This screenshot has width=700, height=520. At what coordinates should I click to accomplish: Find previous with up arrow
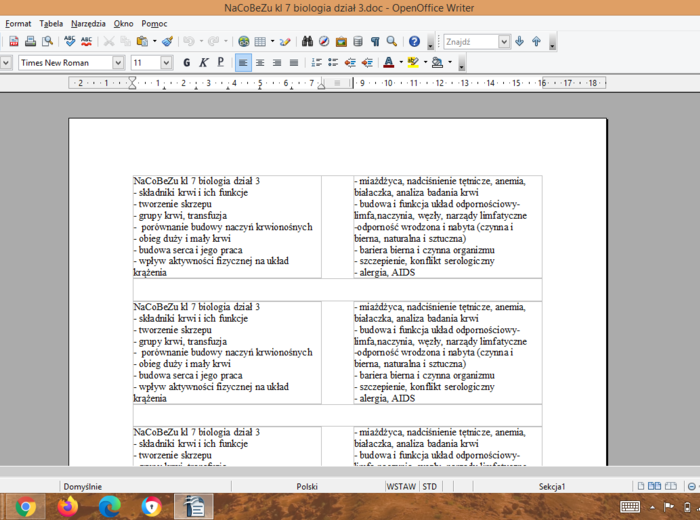536,42
